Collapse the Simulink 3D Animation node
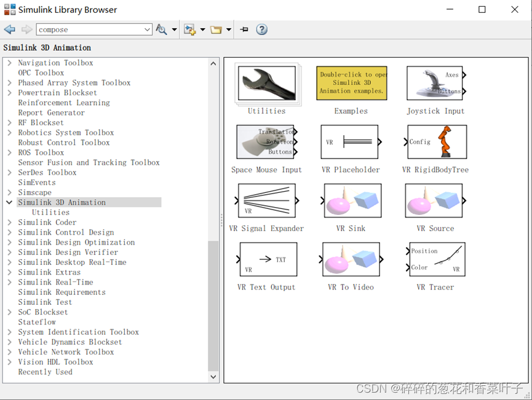 [9, 202]
